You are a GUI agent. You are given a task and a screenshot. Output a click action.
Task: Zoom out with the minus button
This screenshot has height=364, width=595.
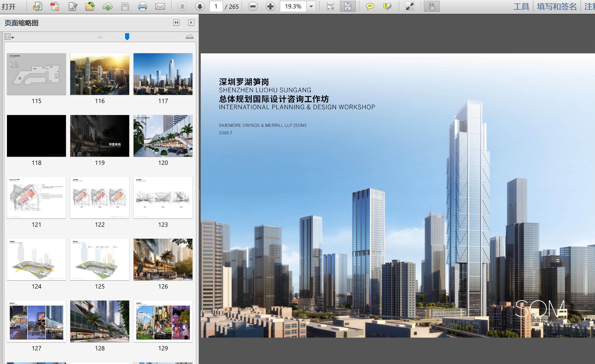pyautogui.click(x=253, y=6)
